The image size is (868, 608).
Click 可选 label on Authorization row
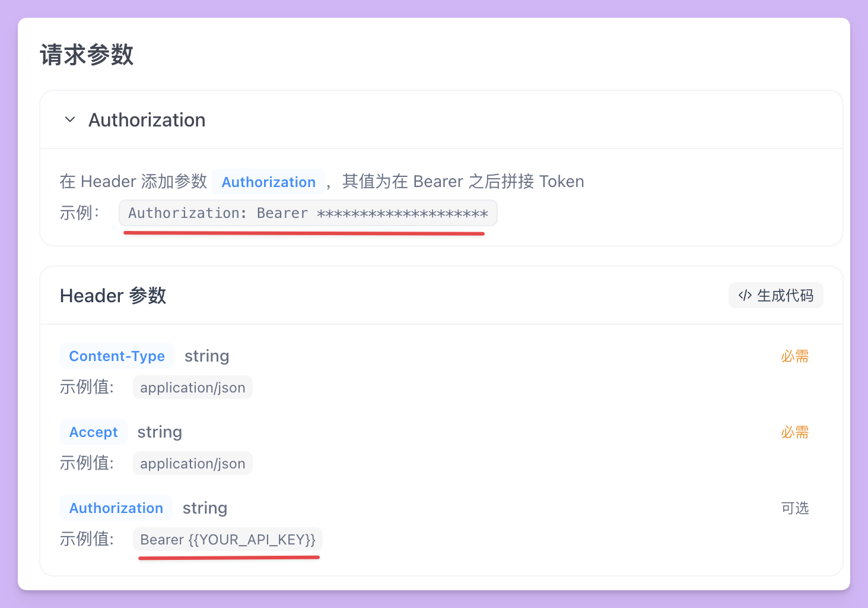(x=795, y=508)
